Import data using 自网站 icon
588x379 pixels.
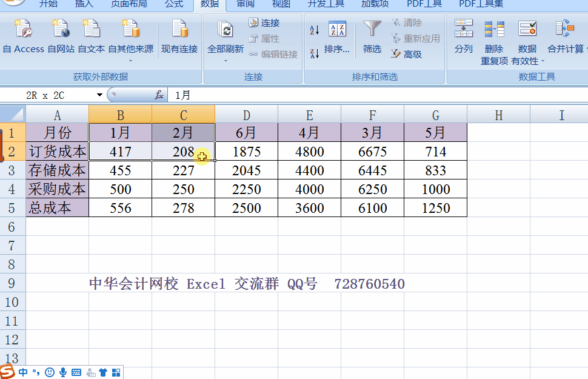click(61, 36)
